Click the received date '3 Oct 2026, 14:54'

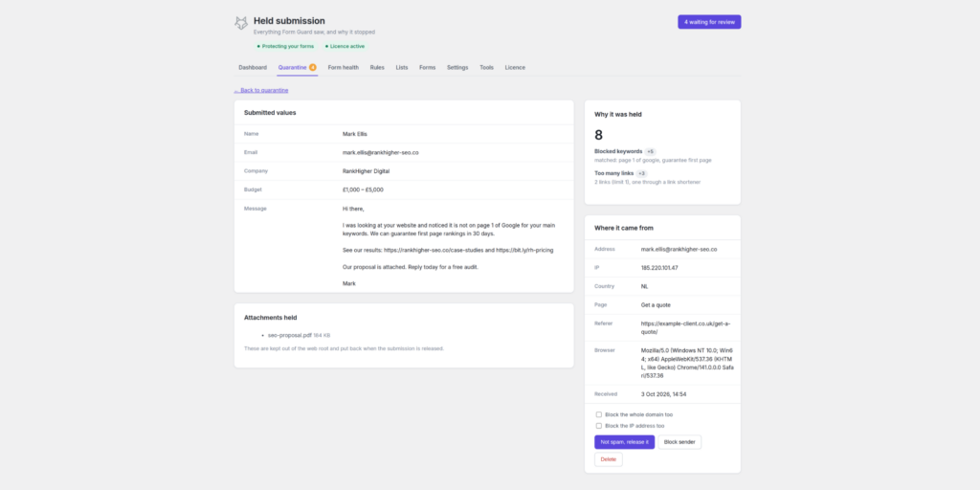pos(664,394)
